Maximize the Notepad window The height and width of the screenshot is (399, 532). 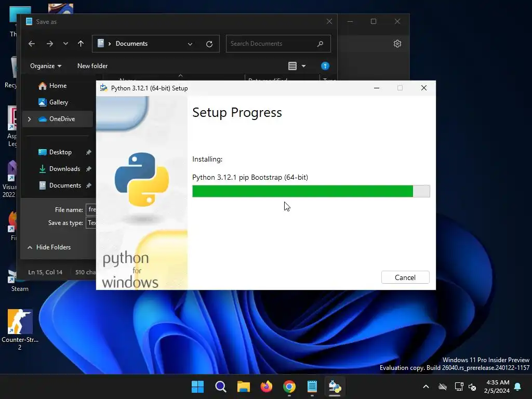pyautogui.click(x=374, y=21)
